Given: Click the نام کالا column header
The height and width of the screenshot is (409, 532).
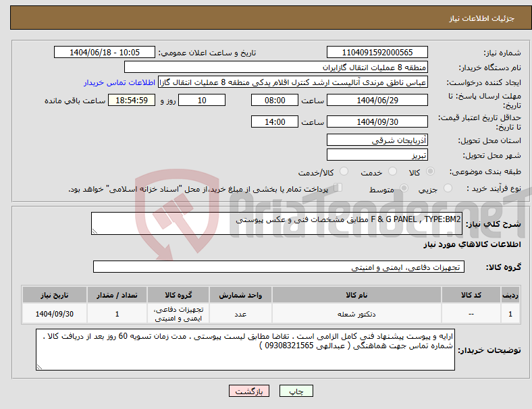Looking at the screenshot, I should [x=356, y=295].
